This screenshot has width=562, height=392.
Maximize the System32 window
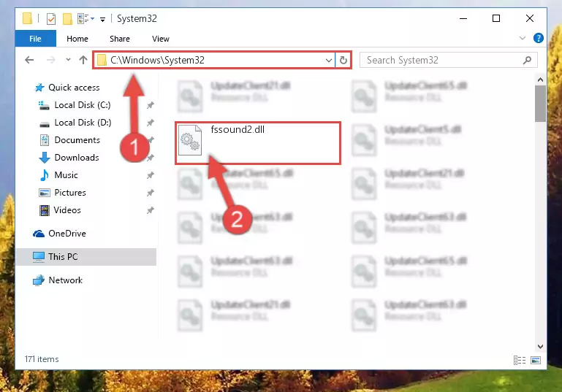pos(496,19)
